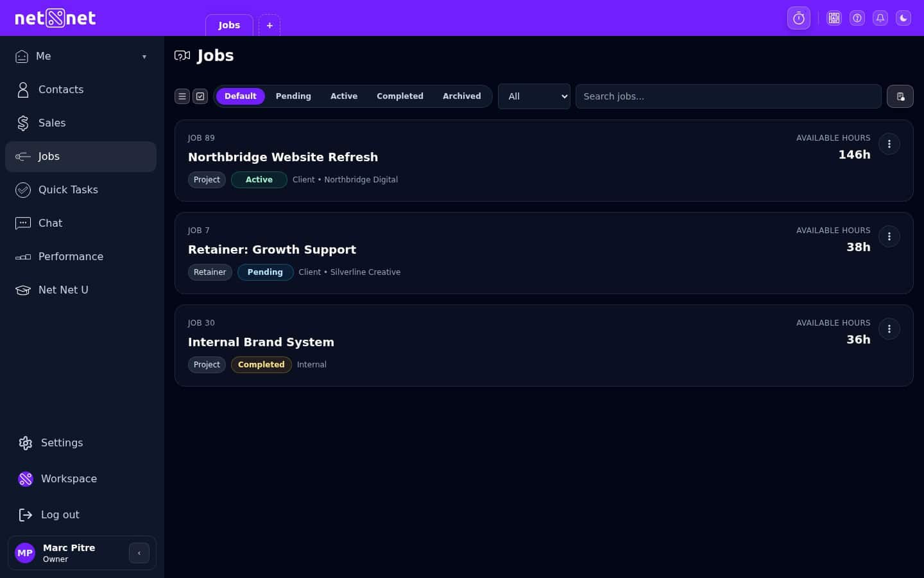
Task: Enable checkbox selection mode
Action: [x=200, y=96]
